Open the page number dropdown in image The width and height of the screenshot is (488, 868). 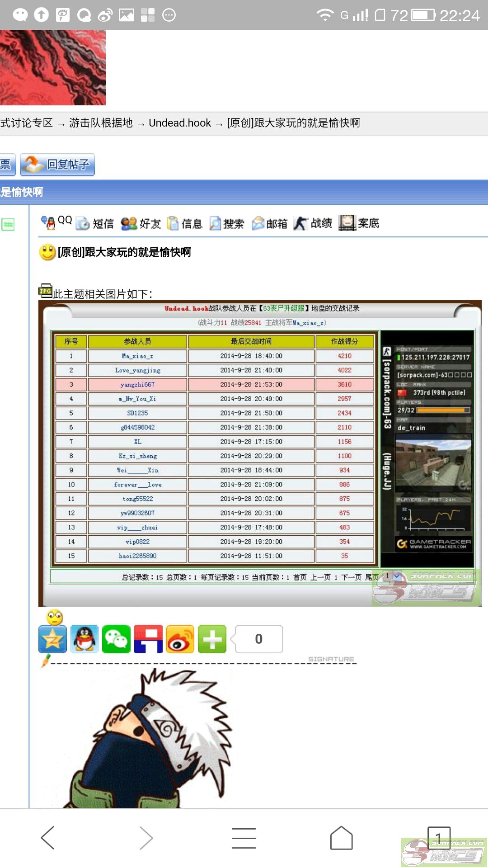392,576
